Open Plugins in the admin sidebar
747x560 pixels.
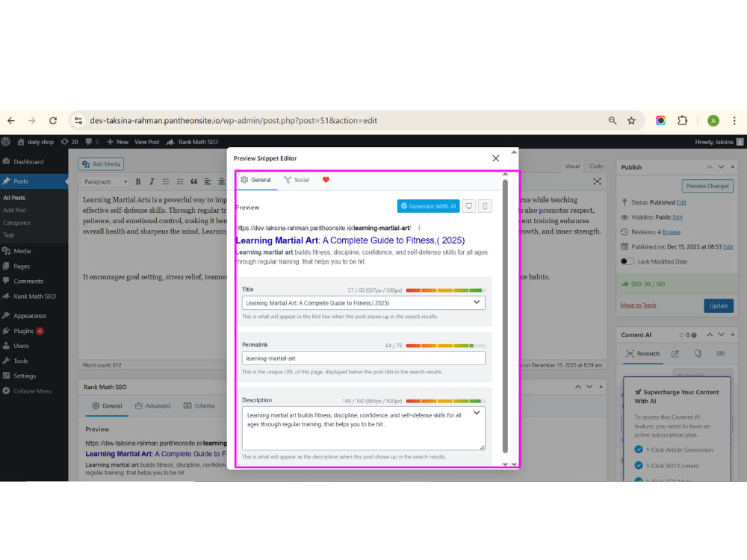point(23,331)
